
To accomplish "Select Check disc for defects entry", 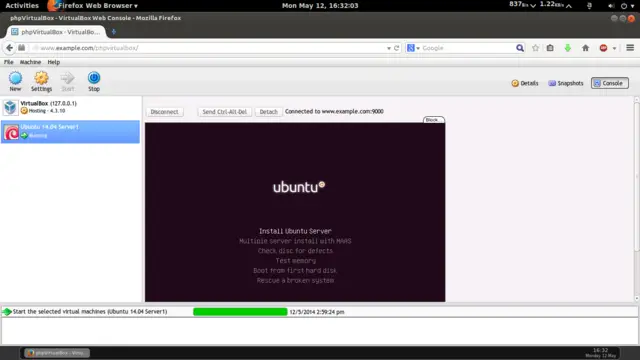I will coord(295,251).
